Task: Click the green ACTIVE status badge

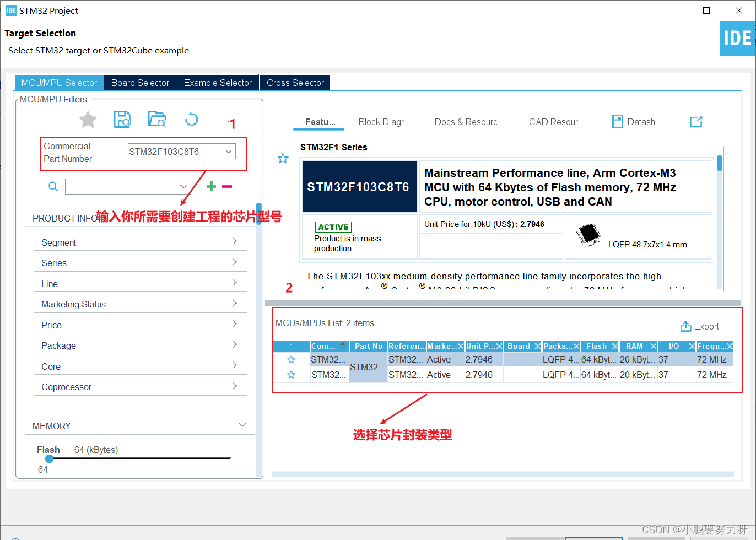Action: click(333, 227)
